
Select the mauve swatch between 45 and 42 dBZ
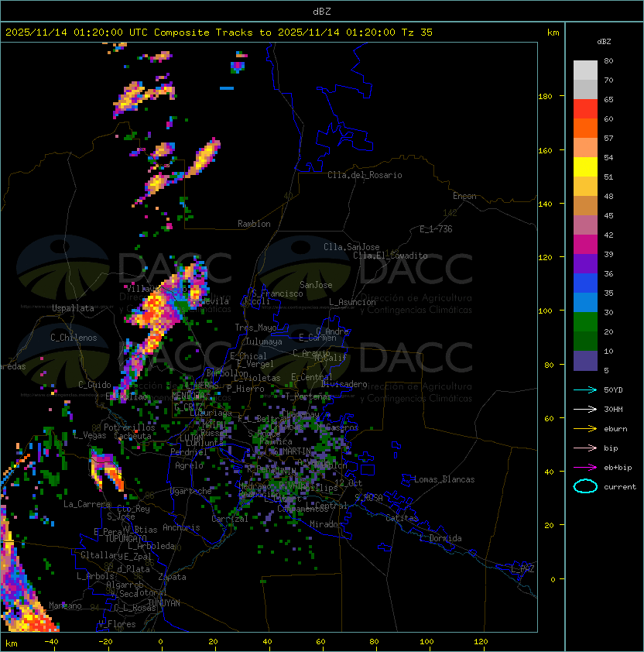click(585, 225)
